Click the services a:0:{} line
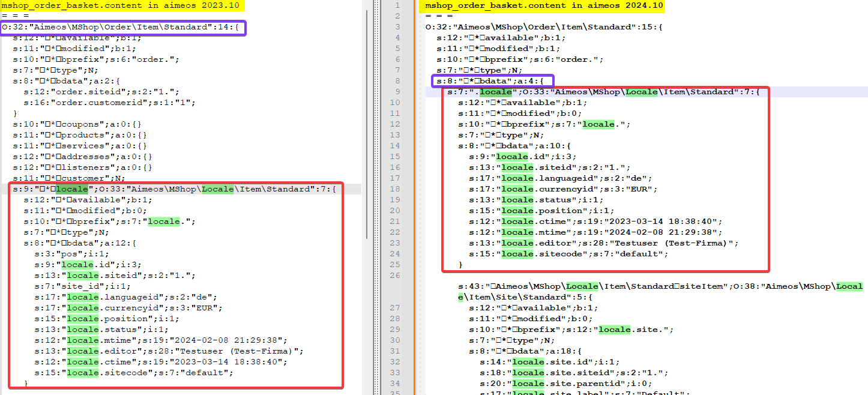 coord(80,146)
